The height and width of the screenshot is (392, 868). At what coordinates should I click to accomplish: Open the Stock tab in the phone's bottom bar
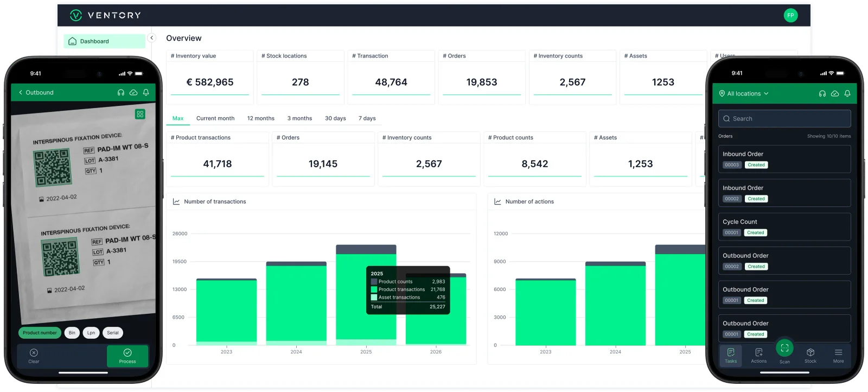[810, 356]
